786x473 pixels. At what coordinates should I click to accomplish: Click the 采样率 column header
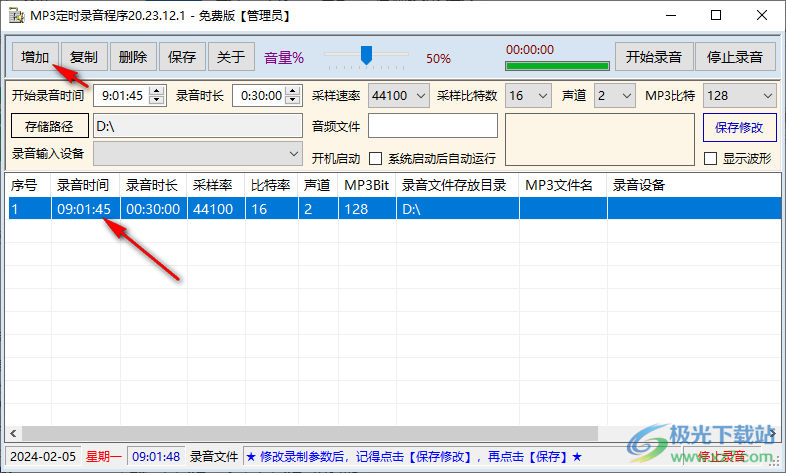[x=216, y=185]
